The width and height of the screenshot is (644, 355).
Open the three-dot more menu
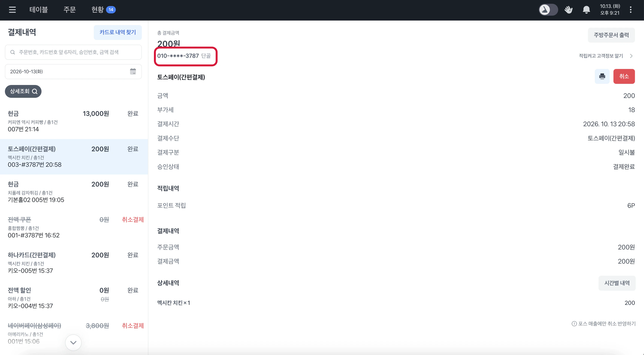click(631, 10)
